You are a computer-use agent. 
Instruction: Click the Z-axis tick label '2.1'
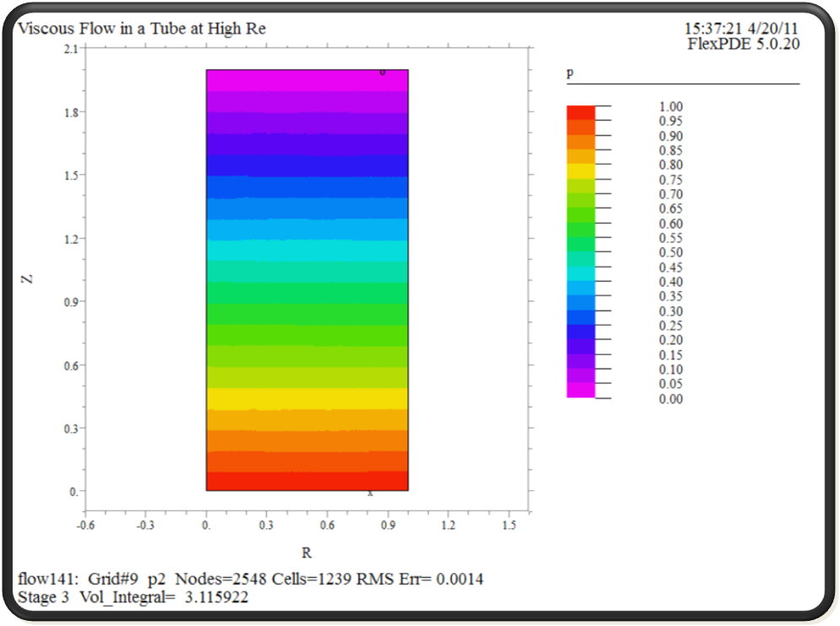[x=71, y=49]
